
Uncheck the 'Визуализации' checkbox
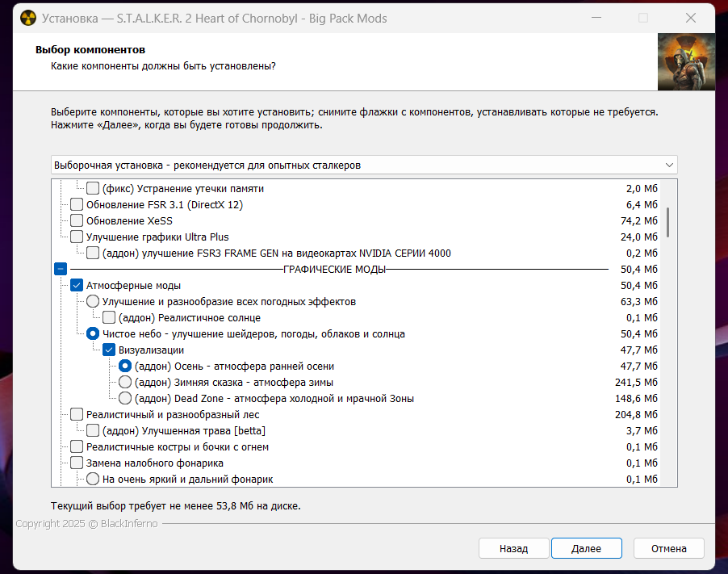point(109,350)
